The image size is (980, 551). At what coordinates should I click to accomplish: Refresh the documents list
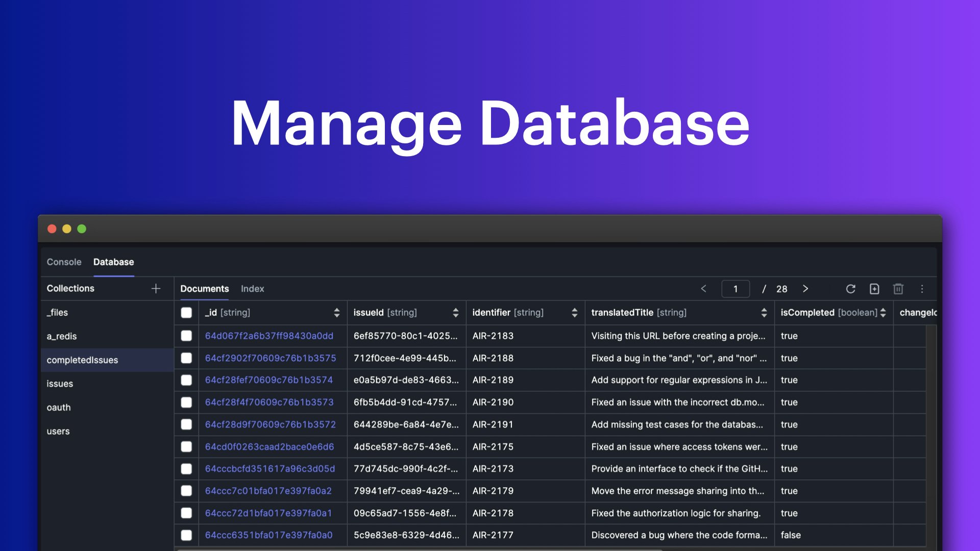[850, 289]
